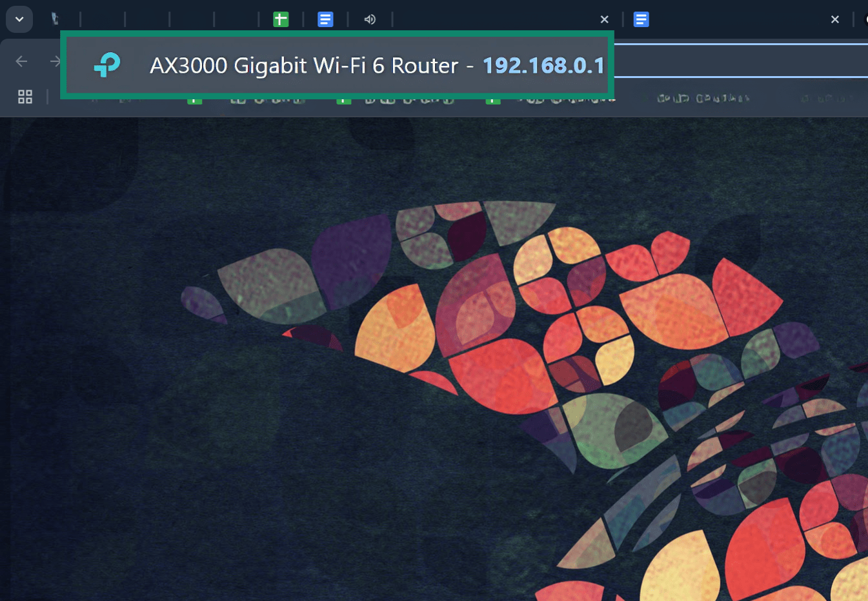The width and height of the screenshot is (868, 601).
Task: Close the rightmost Google Docs tab
Action: tap(834, 19)
